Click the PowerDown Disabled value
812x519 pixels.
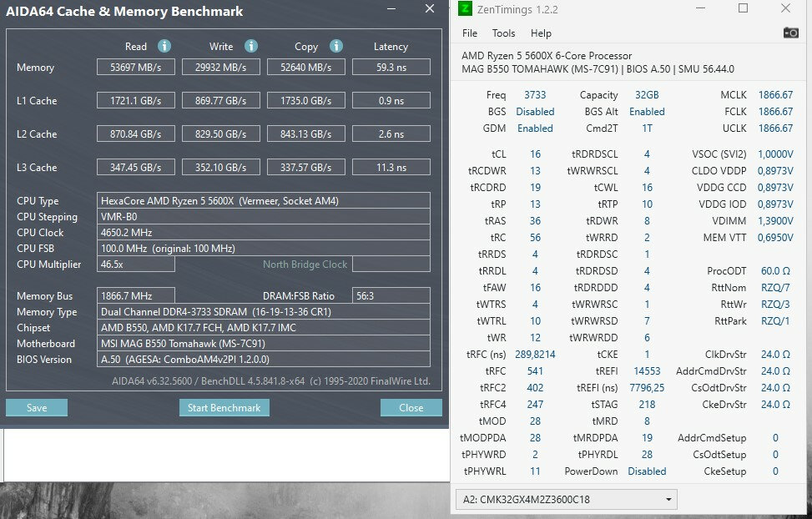click(x=647, y=471)
